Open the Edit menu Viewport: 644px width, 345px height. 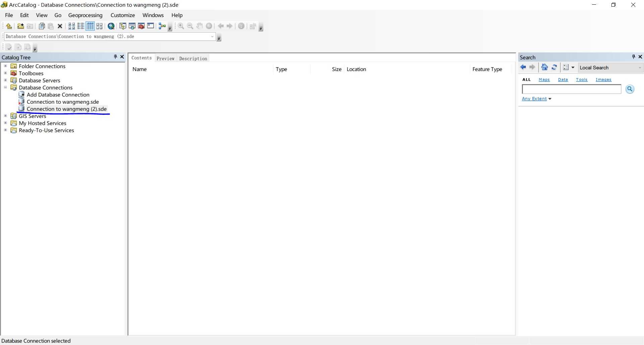pyautogui.click(x=24, y=15)
